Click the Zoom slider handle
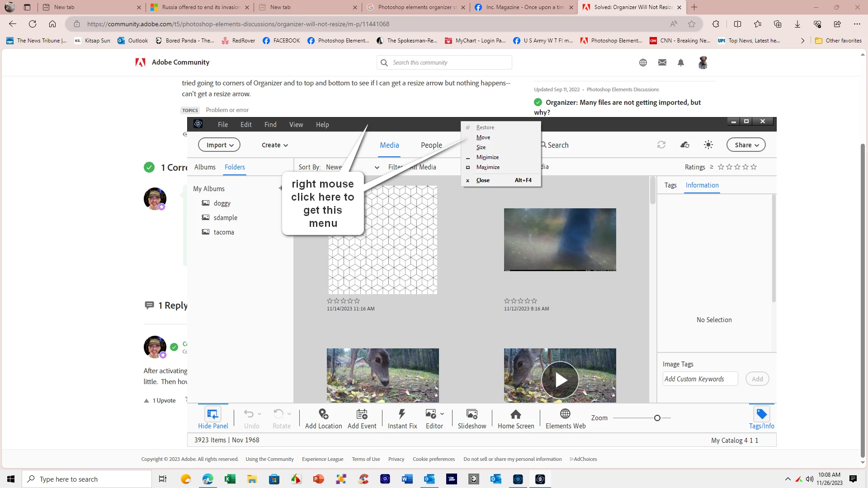 (x=657, y=418)
